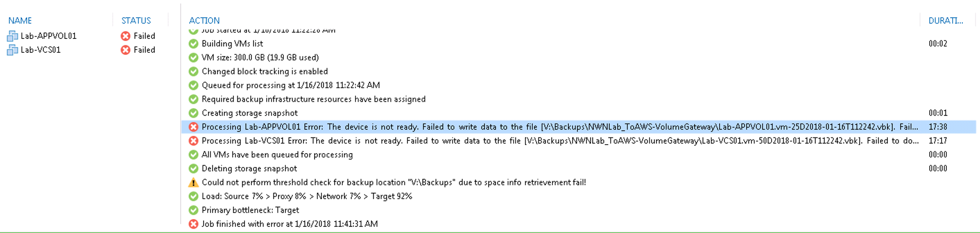Click the green check beside Creating storage snapshot

193,113
